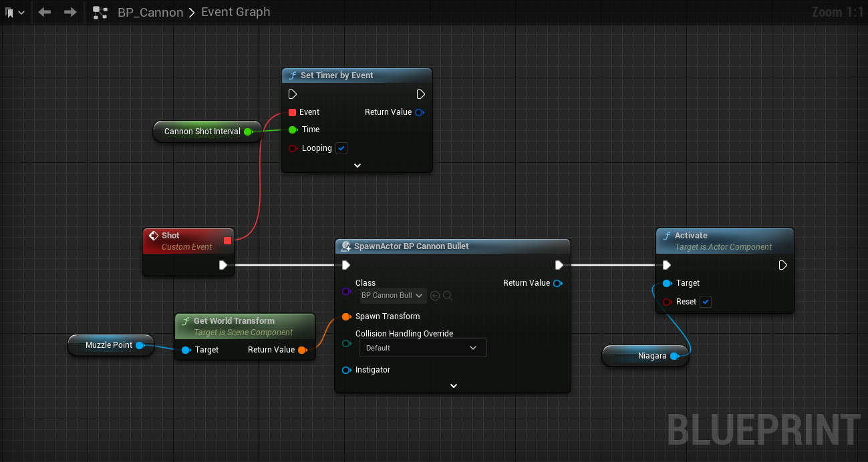The height and width of the screenshot is (462, 868).
Task: Click the purple Class pin
Action: [x=346, y=292]
